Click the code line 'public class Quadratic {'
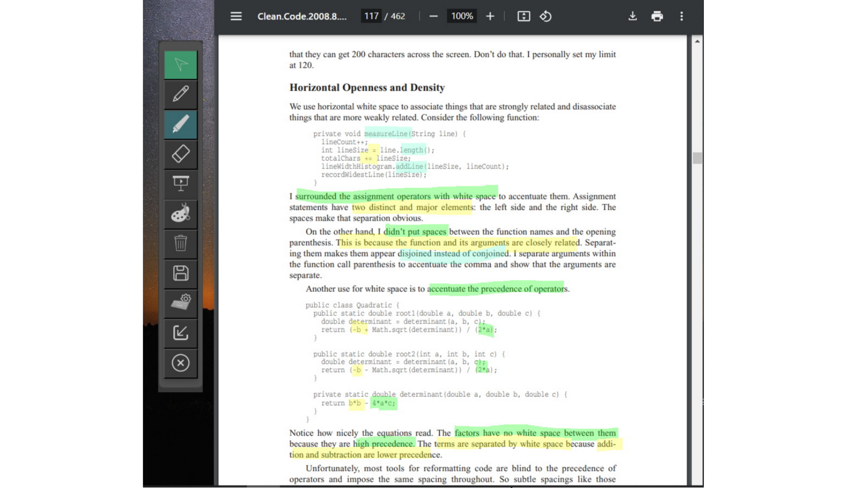 coord(352,305)
